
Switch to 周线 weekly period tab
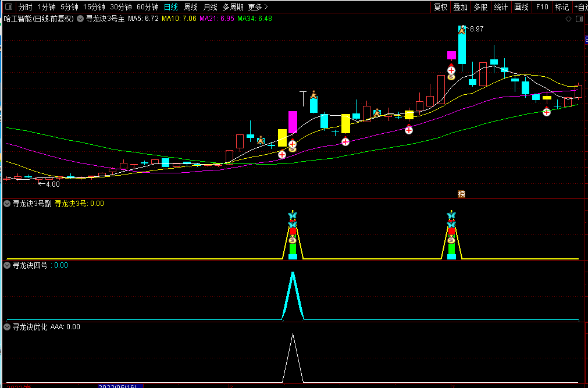[190, 7]
